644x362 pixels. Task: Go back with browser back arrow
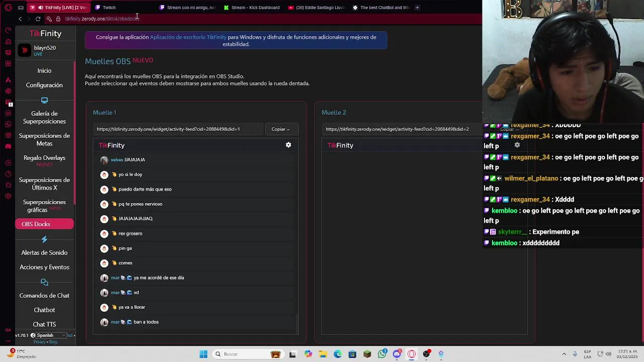click(20, 19)
